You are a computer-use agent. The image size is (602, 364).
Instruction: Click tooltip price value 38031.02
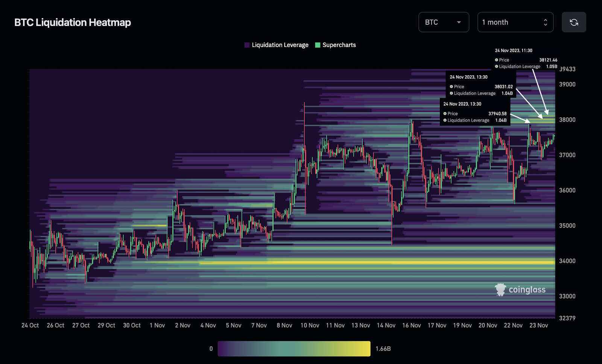[x=504, y=86]
